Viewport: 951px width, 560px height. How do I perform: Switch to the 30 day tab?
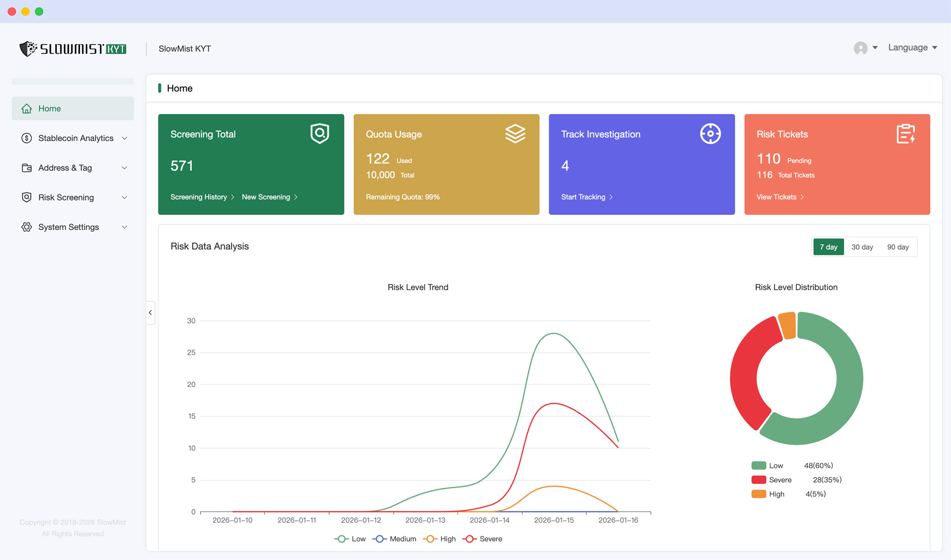862,247
